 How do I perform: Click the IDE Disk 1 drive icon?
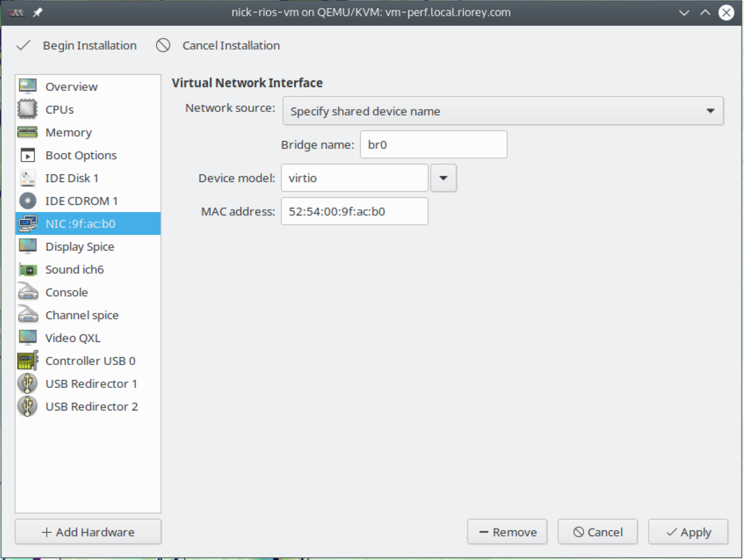pyautogui.click(x=28, y=177)
